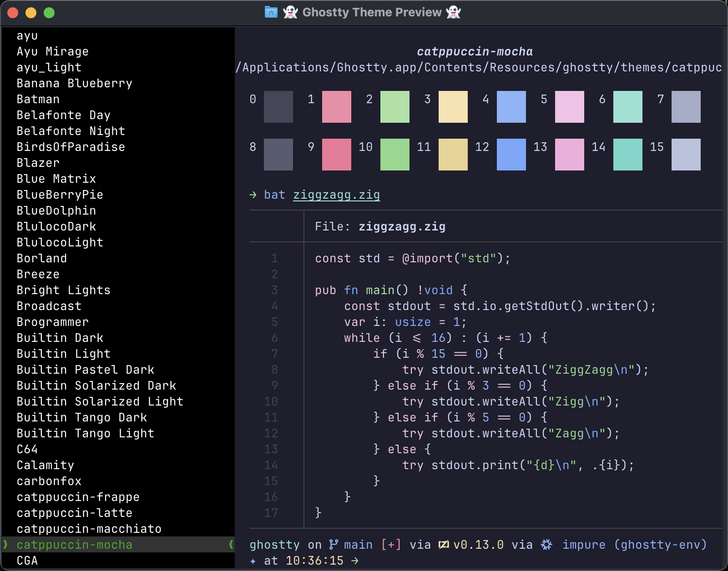Select the BirdsOfParadise theme
This screenshot has width=728, height=571.
pos(71,147)
